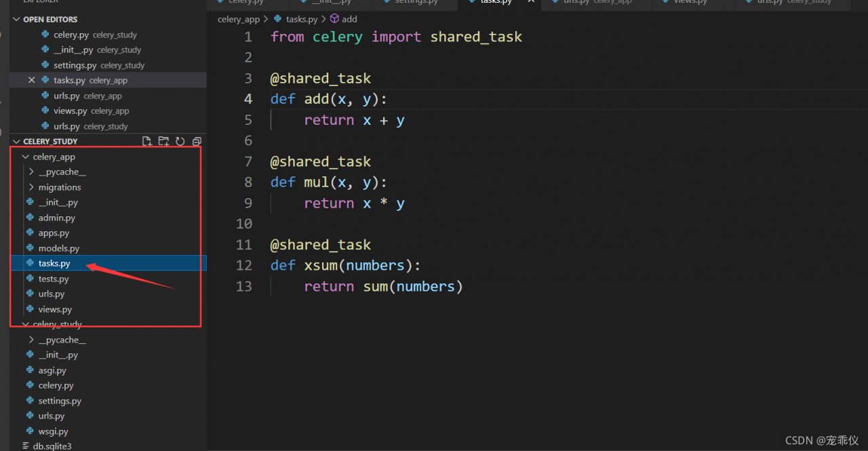
Task: Close tasks.py in Open Editors list
Action: (x=32, y=80)
